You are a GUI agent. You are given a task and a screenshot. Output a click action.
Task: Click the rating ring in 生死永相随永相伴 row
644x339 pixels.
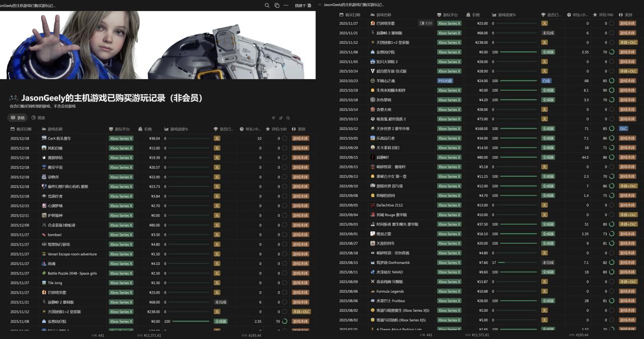611,90
